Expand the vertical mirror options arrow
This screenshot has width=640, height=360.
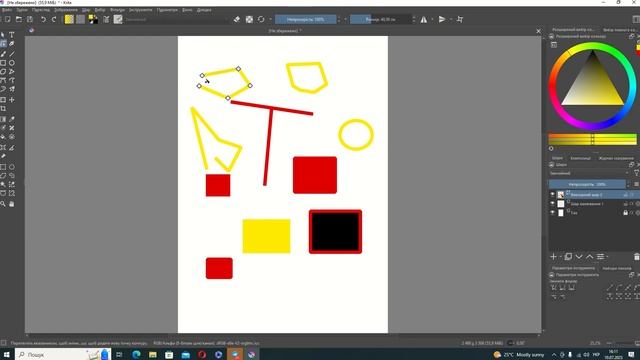pos(451,19)
